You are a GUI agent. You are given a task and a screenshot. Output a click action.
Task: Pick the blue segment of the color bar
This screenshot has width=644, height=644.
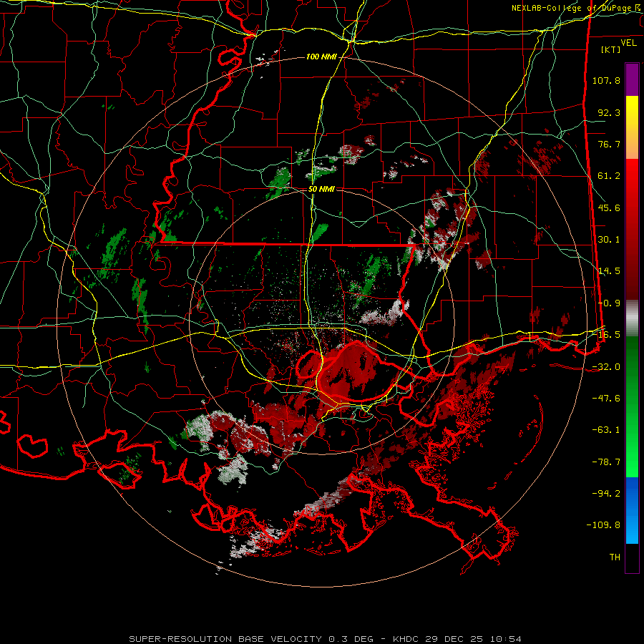coord(632,510)
